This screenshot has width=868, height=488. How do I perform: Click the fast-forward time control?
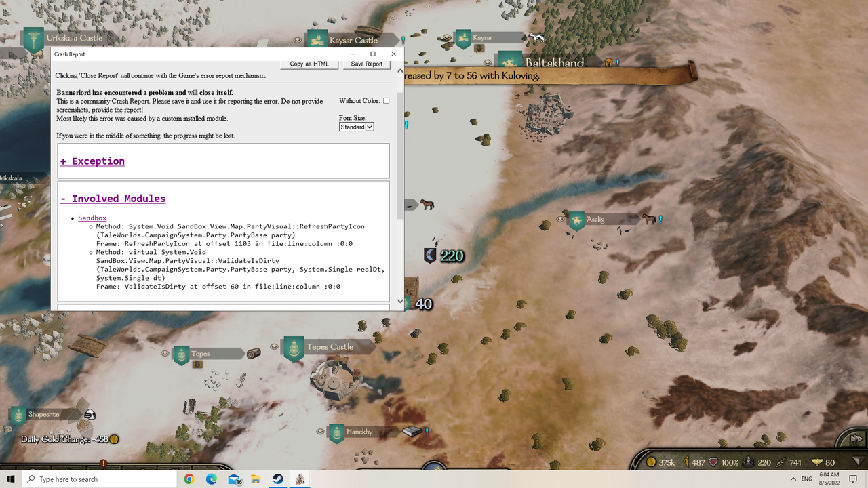coord(856,440)
